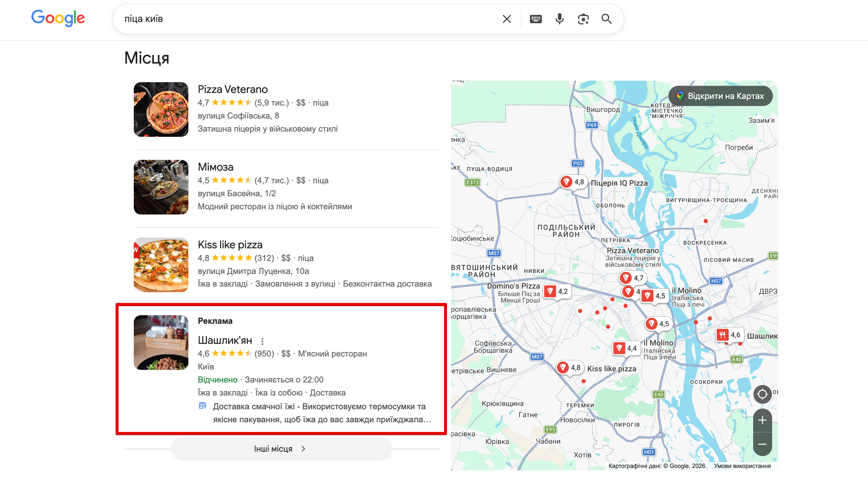Screen dimensions: 868x484
Task: Click the Місця heading
Action: [147, 58]
